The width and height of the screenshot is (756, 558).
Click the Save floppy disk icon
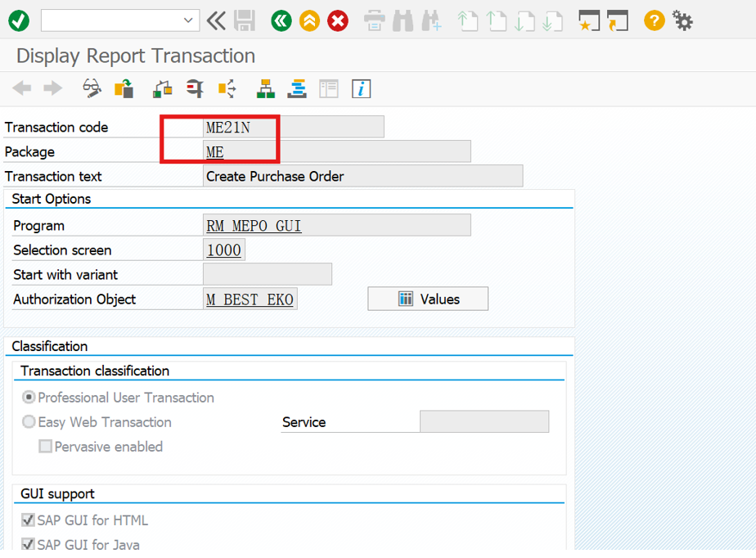[x=245, y=20]
